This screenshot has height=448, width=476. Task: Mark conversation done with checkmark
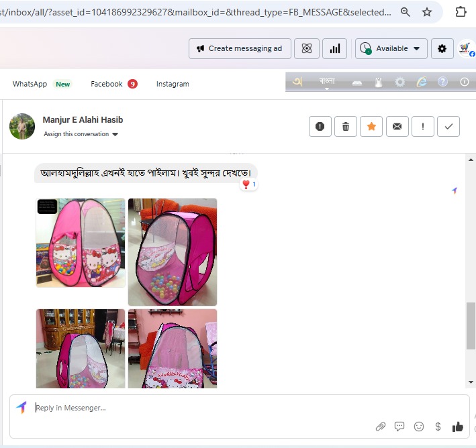(448, 126)
